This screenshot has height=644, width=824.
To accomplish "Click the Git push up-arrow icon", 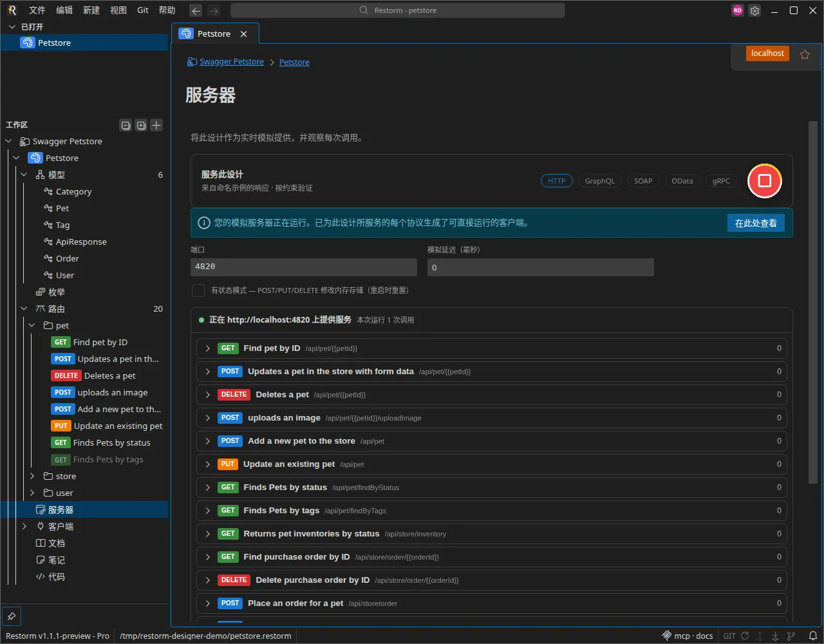I will [760, 636].
